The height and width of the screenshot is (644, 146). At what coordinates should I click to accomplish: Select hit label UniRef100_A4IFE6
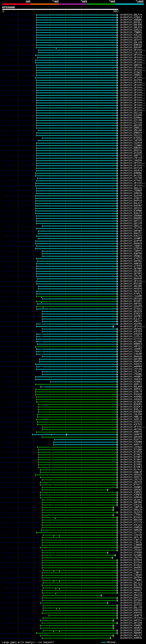[x=131, y=80]
